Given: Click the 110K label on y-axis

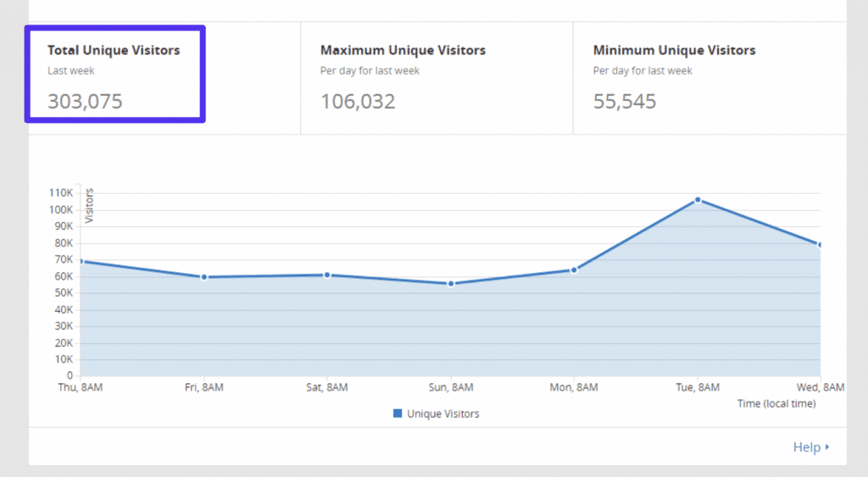Looking at the screenshot, I should click(63, 193).
